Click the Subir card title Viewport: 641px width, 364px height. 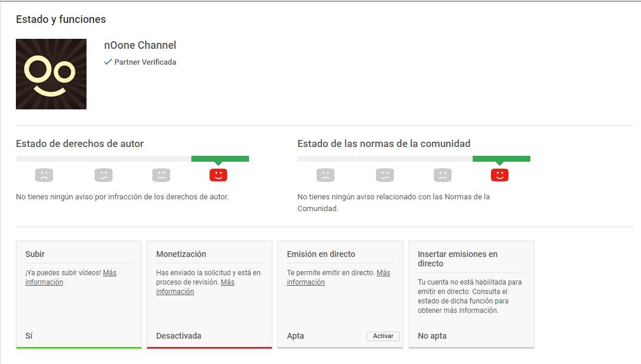click(x=35, y=254)
